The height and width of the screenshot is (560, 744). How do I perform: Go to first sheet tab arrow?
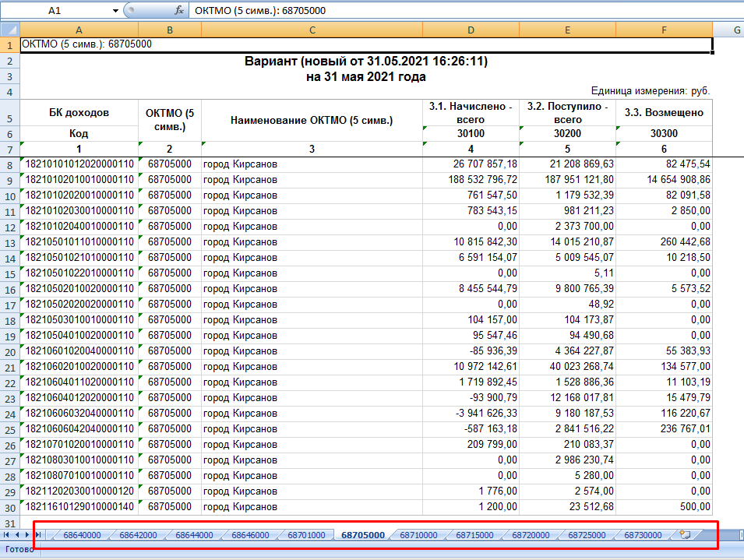[7, 535]
